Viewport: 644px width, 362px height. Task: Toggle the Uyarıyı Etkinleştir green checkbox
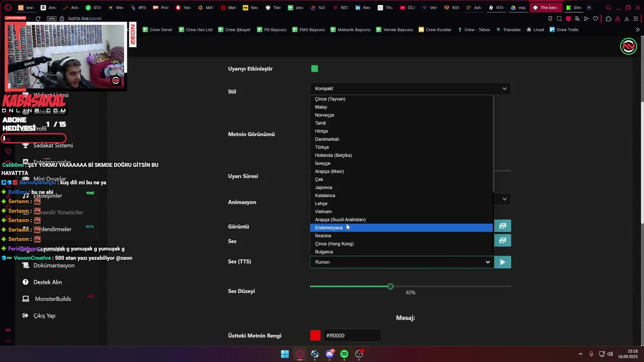coord(314,68)
